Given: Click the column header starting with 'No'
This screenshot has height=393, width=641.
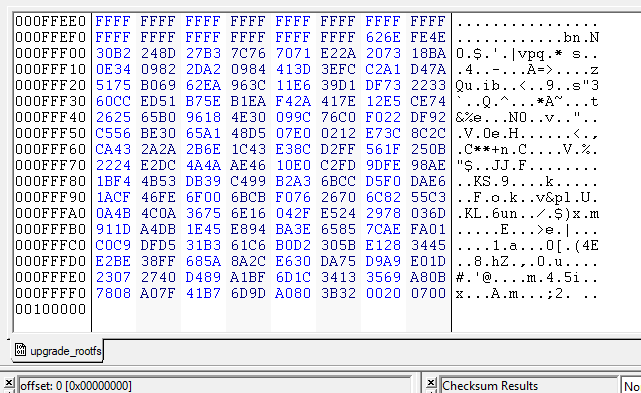Looking at the screenshot, I should [x=631, y=386].
